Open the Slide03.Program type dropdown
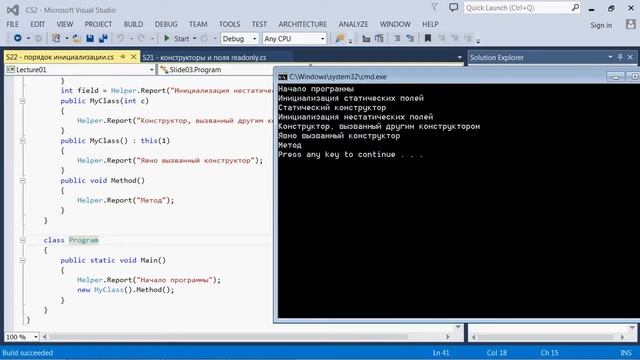 click(216, 70)
